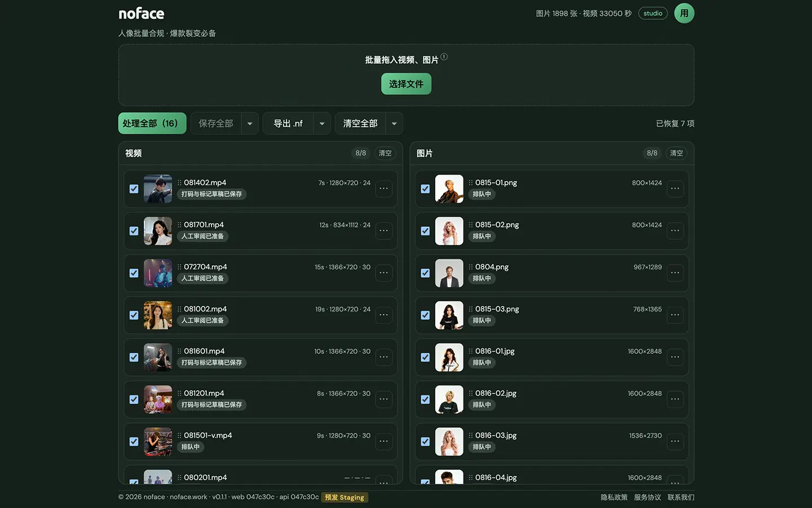Uncheck the 0816-02.jpg checkbox
Viewport: 812px width, 508px height.
425,400
